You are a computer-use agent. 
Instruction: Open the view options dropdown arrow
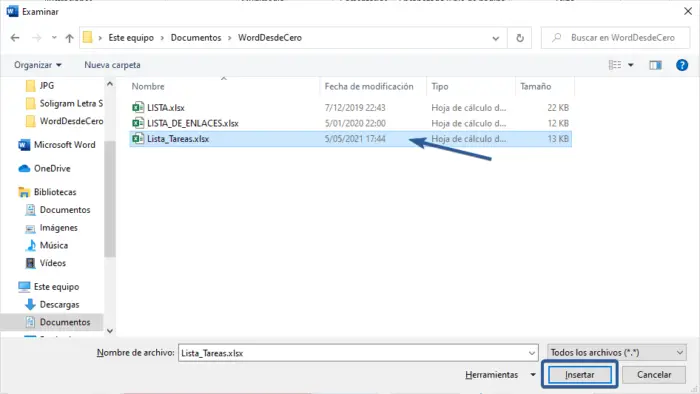pos(631,65)
